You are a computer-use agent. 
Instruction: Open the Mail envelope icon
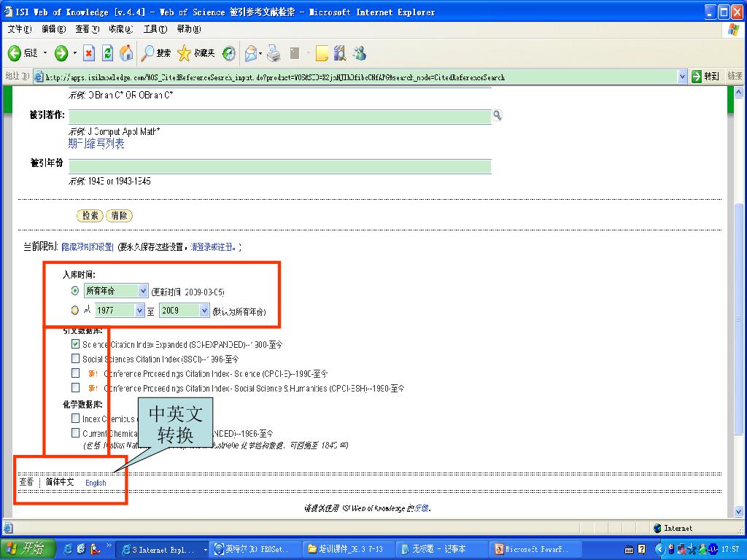click(251, 53)
